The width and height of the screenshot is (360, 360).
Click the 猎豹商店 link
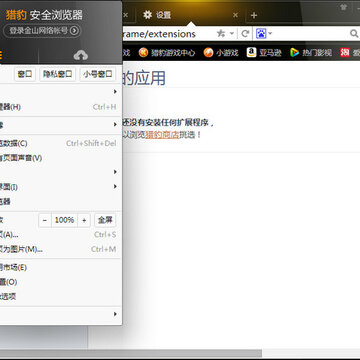[162, 135]
